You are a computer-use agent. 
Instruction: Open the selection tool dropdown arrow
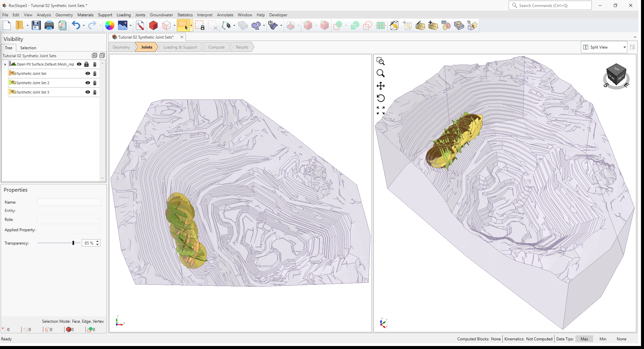pos(191,25)
